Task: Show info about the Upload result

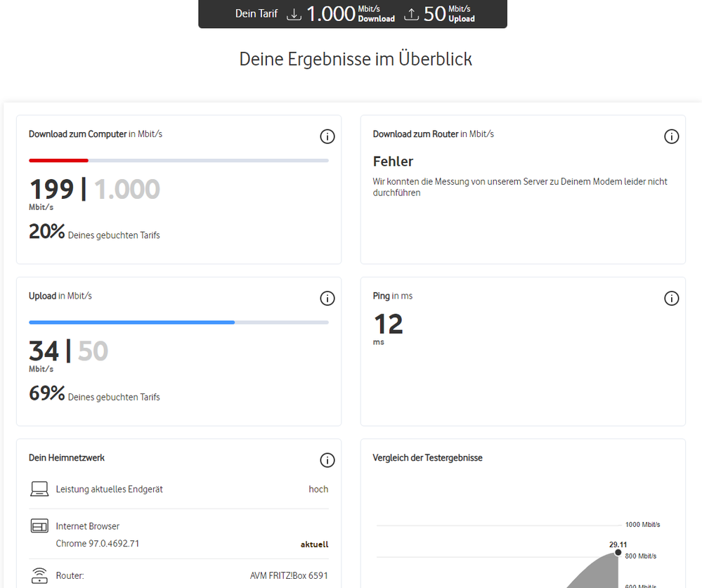Action: coord(327,299)
